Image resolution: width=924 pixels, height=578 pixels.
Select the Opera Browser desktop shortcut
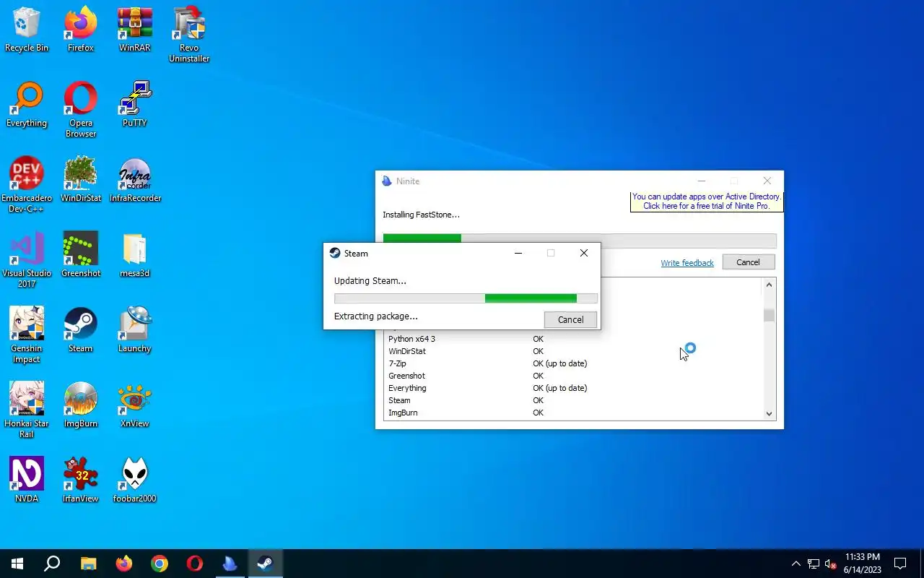coord(81,110)
